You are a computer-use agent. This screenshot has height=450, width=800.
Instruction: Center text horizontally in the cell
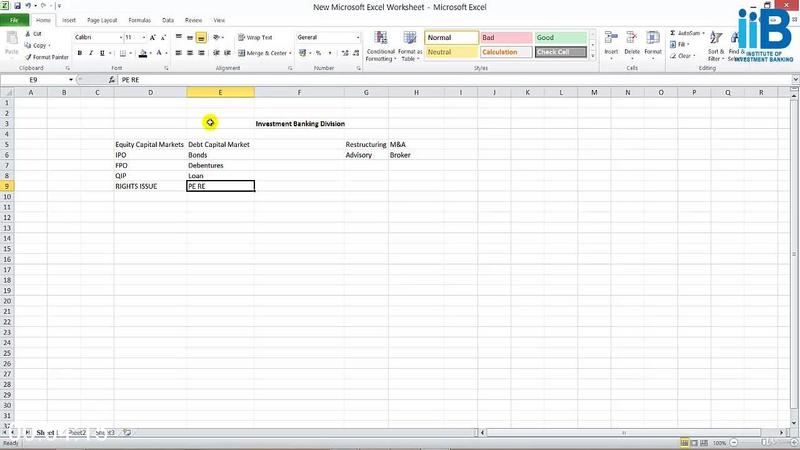(190, 53)
